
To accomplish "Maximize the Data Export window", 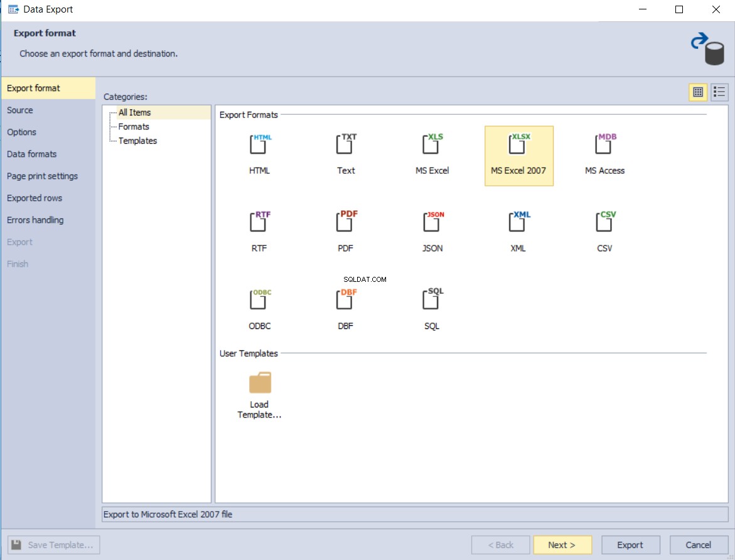I will coord(679,9).
